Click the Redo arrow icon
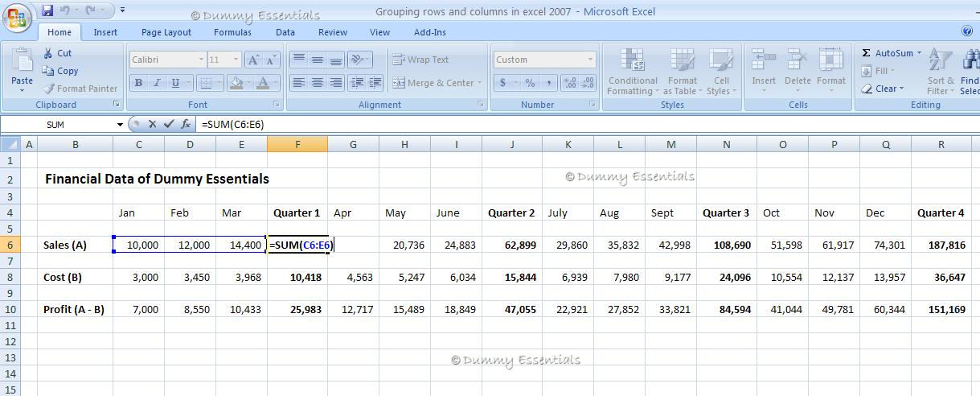 90,10
